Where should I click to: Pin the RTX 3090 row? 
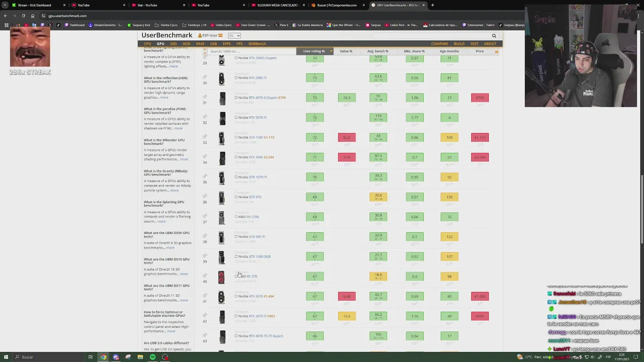point(205,157)
